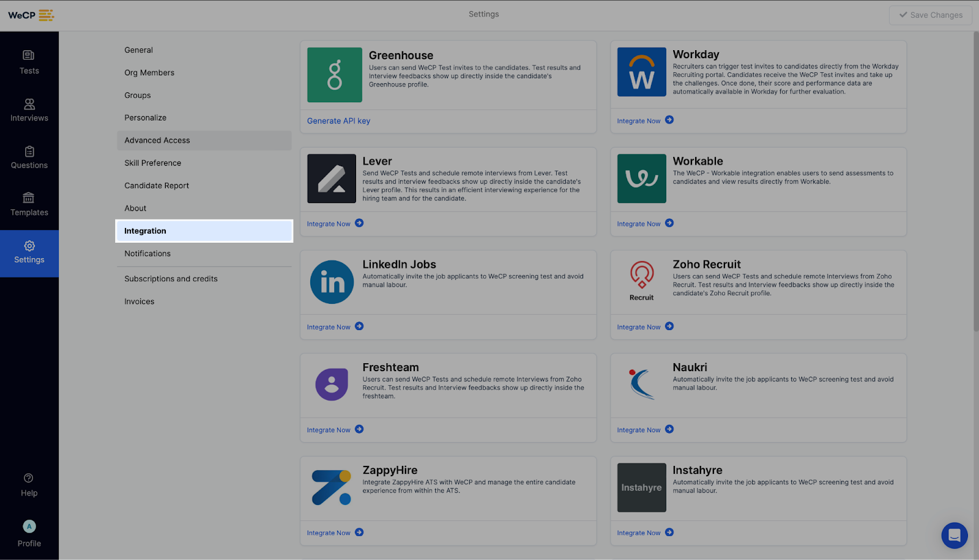Open the chat support bubble
Screen dimensions: 979x560
954,536
